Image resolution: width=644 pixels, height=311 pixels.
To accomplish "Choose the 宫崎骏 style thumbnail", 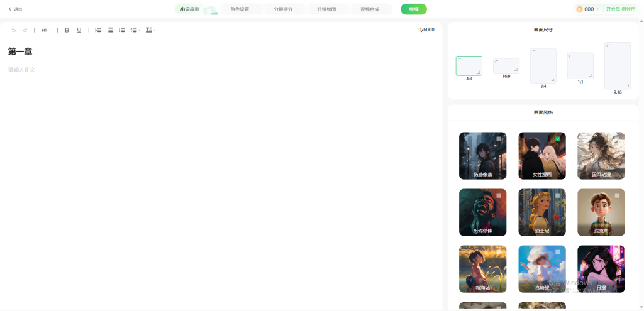I will coord(541,269).
